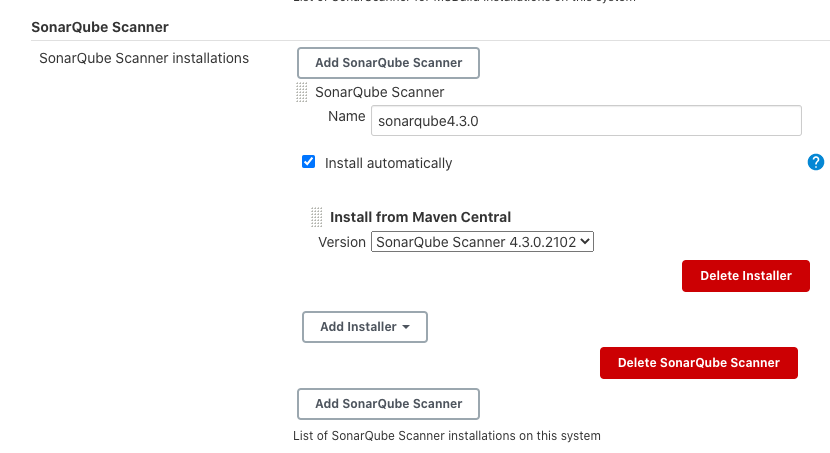Click the Install from Maven Central title
Viewport: 830px width, 453px height.
[x=420, y=217]
